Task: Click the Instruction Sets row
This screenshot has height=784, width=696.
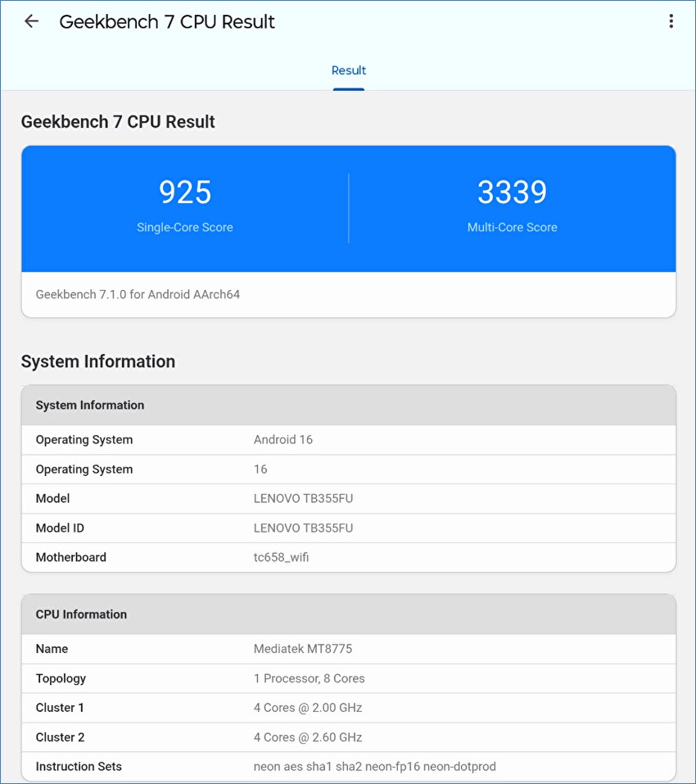Action: pos(349,767)
